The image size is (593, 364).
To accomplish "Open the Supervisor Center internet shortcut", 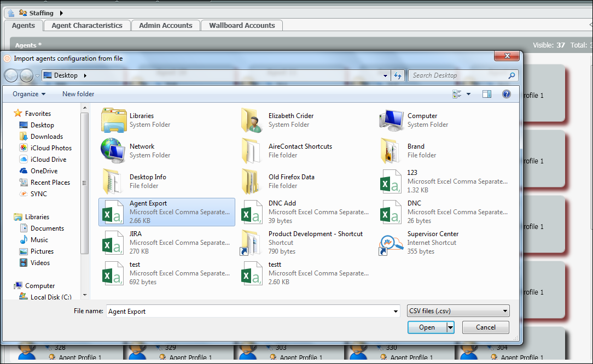I will click(x=392, y=243).
